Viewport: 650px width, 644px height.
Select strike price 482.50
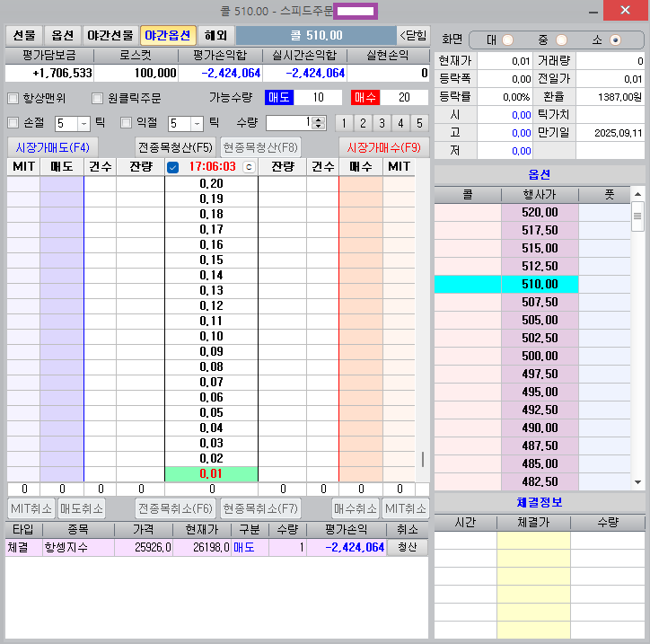click(x=540, y=481)
